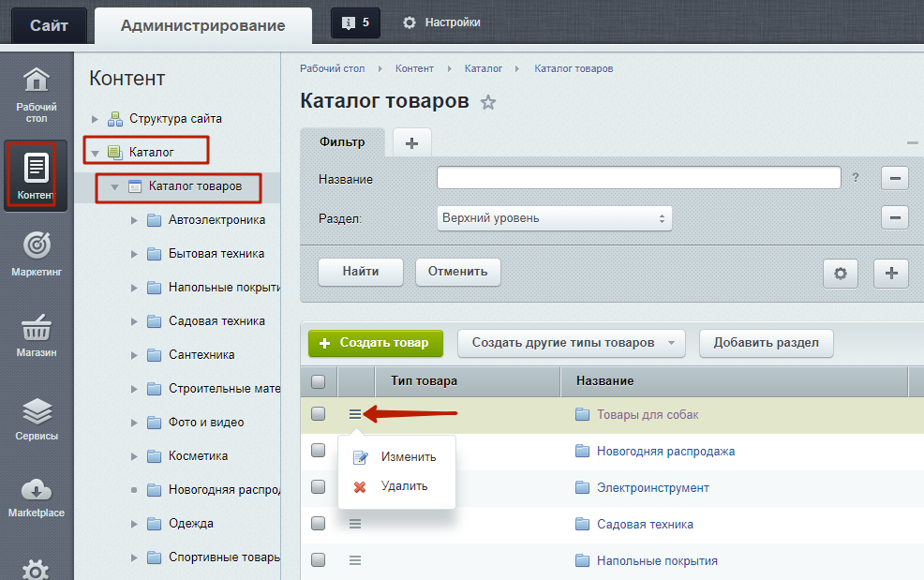
Task: Open Создать другие типы товаров dropdown
Action: [x=572, y=343]
